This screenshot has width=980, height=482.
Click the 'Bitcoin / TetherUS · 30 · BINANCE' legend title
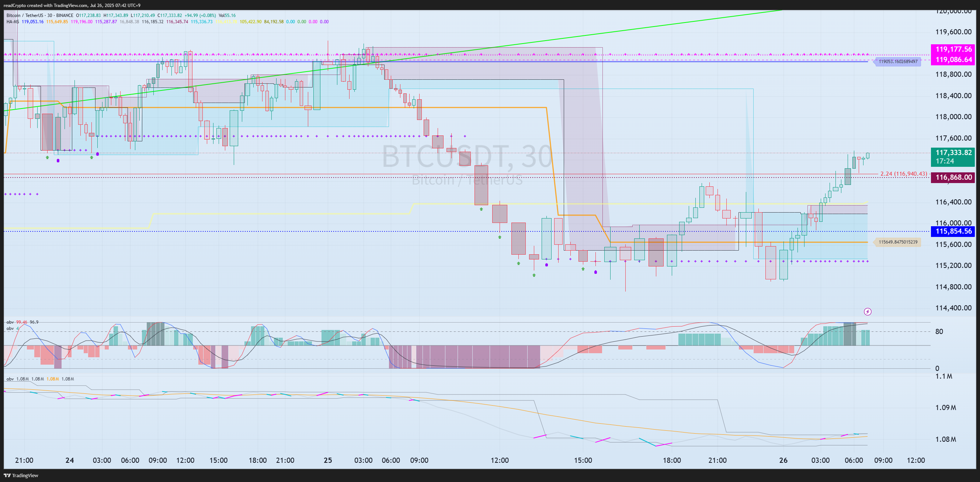coord(40,16)
